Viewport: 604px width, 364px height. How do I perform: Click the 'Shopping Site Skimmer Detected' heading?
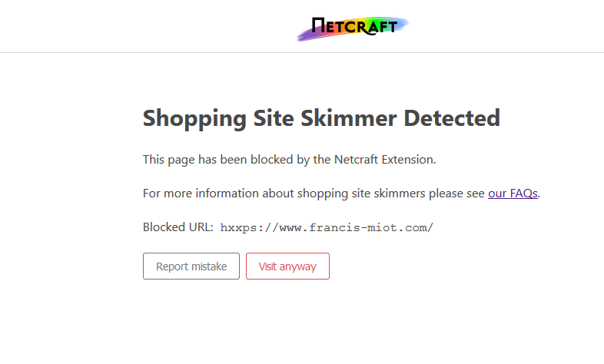(321, 118)
